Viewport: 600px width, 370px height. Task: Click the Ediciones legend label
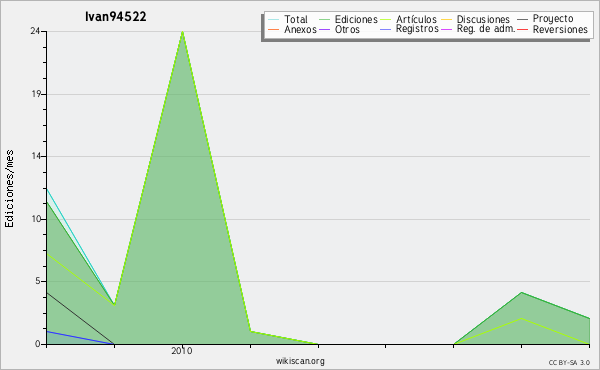click(x=356, y=19)
